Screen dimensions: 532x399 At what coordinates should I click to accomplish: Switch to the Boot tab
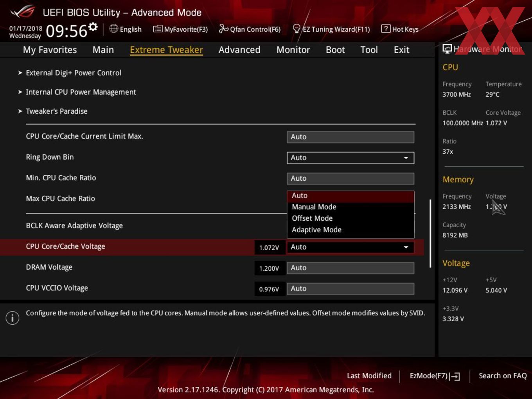(335, 50)
